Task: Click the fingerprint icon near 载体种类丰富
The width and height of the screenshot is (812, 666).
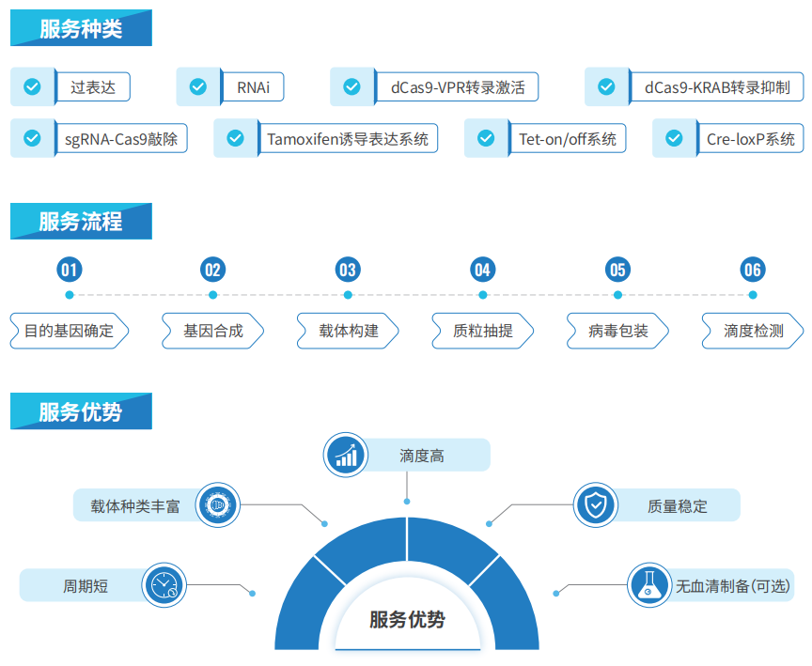Action: (x=217, y=504)
